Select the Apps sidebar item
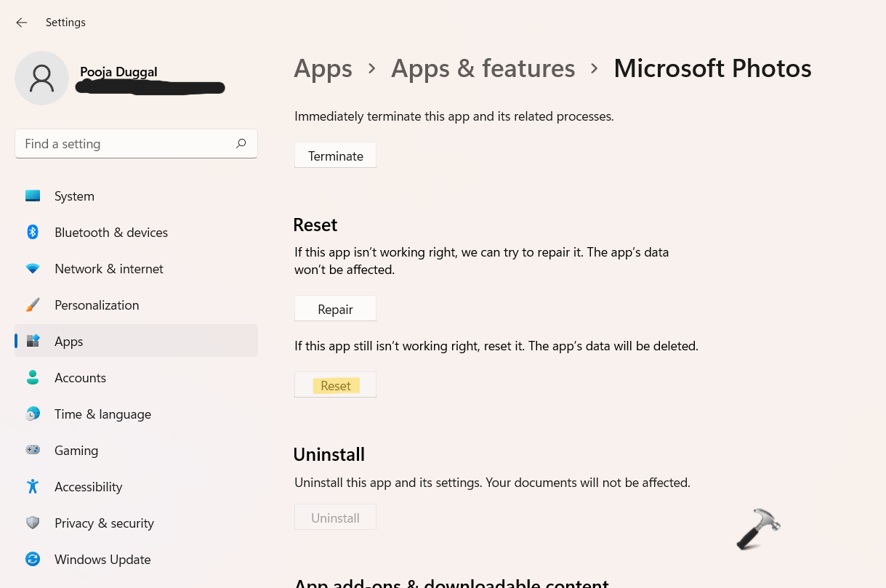 coord(69,342)
